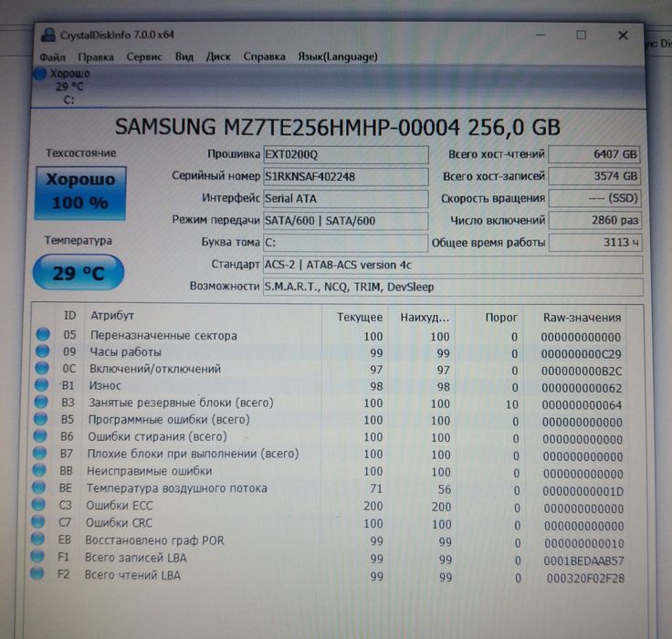Click the rotation speed value ---- (SSD)
The image size is (672, 639).
coord(595,198)
